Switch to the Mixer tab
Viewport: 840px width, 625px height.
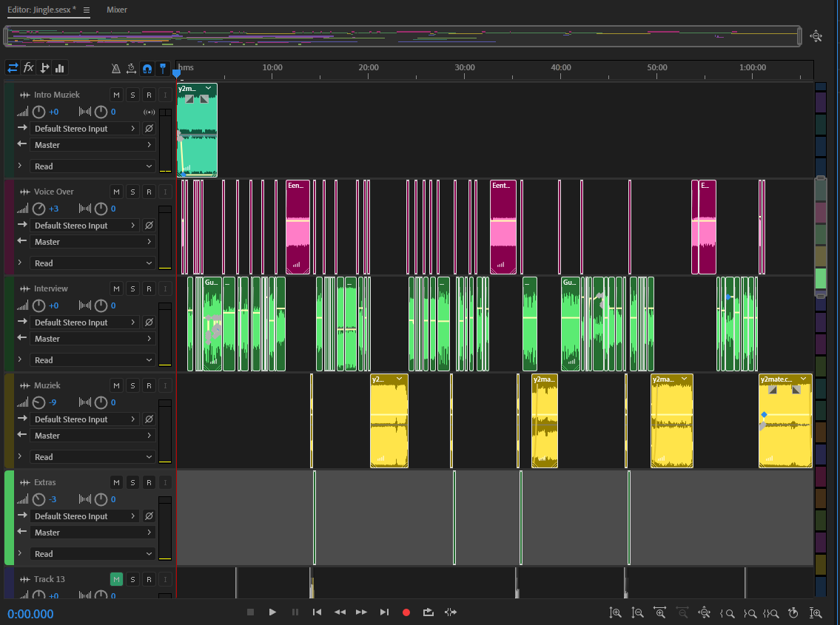(117, 10)
